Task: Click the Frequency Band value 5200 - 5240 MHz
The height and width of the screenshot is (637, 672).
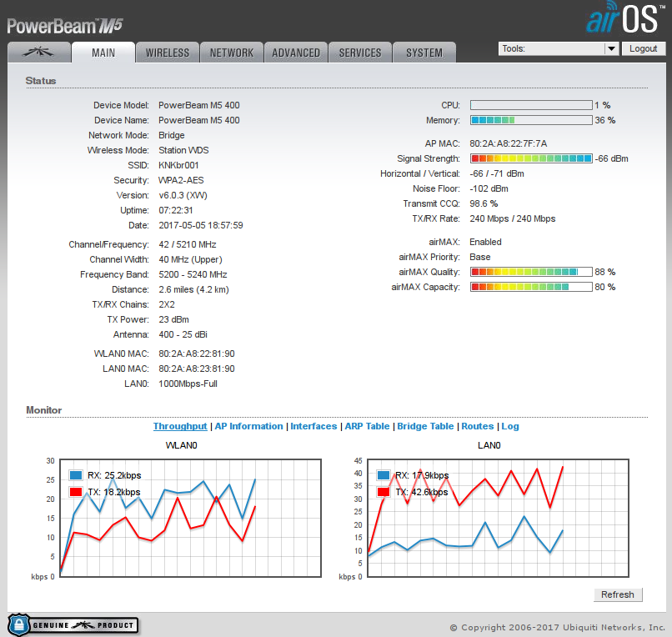Action: point(193,274)
